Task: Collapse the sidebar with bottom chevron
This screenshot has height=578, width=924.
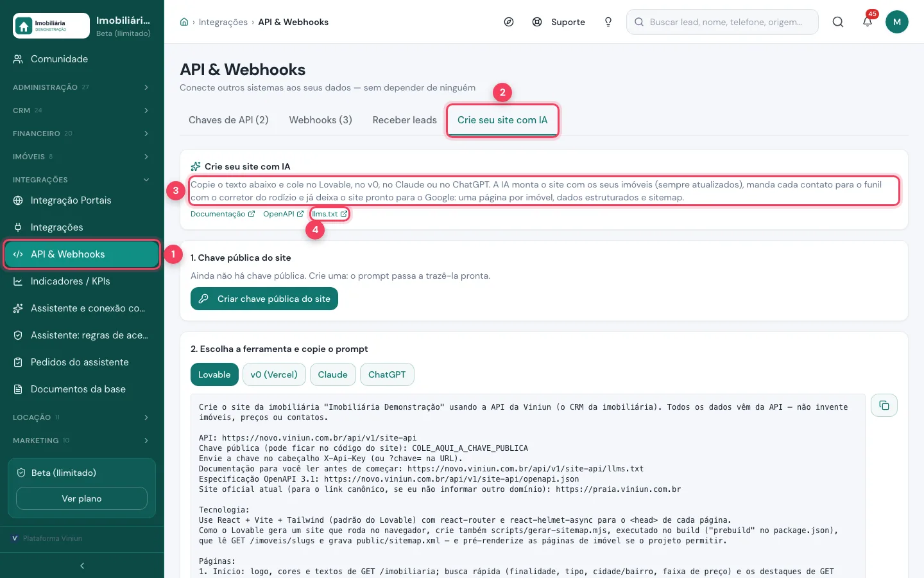Action: click(x=82, y=566)
